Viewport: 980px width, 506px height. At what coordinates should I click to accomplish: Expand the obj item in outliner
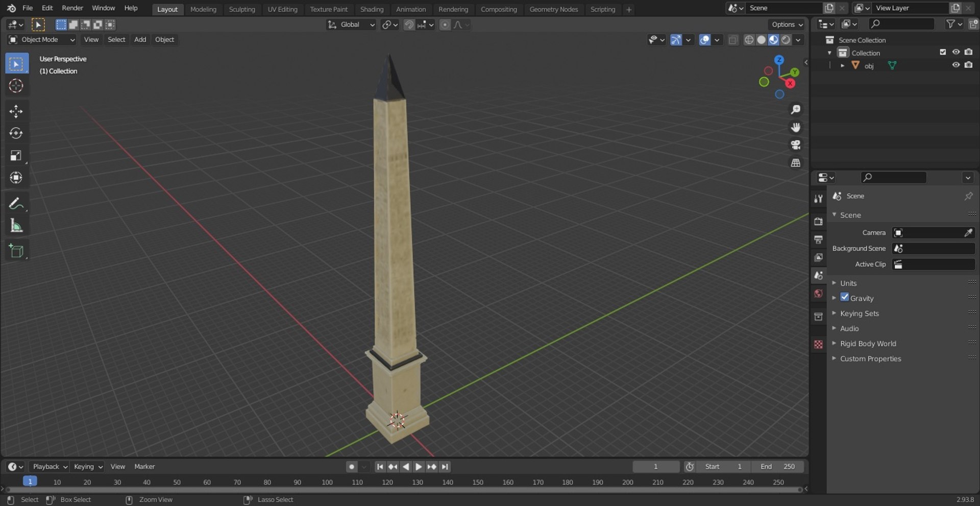click(842, 65)
